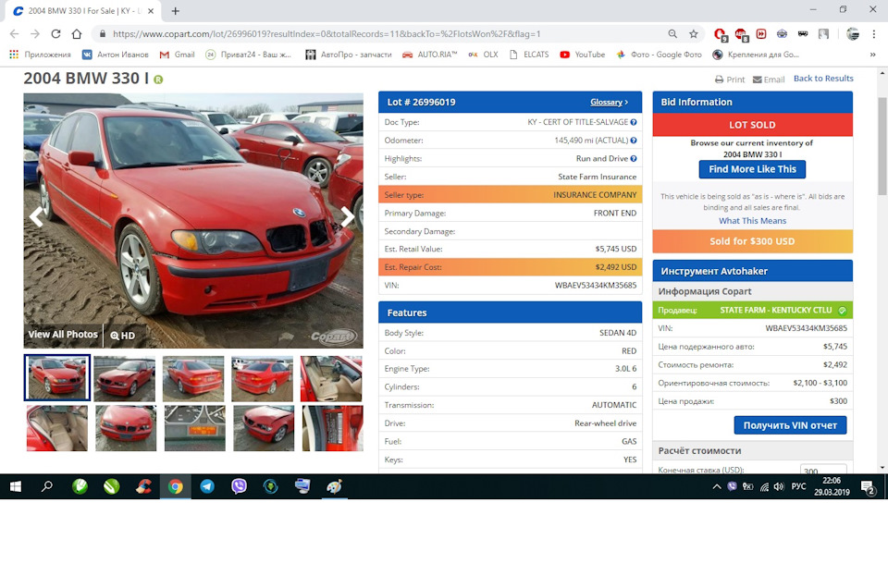
Task: Open the OLX bookmark
Action: click(483, 55)
